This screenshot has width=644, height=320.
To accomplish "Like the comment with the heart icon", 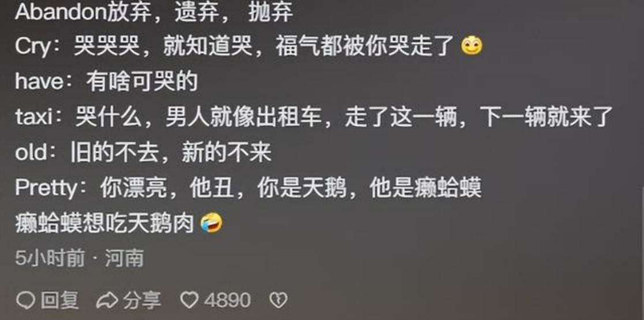I will click(x=190, y=301).
